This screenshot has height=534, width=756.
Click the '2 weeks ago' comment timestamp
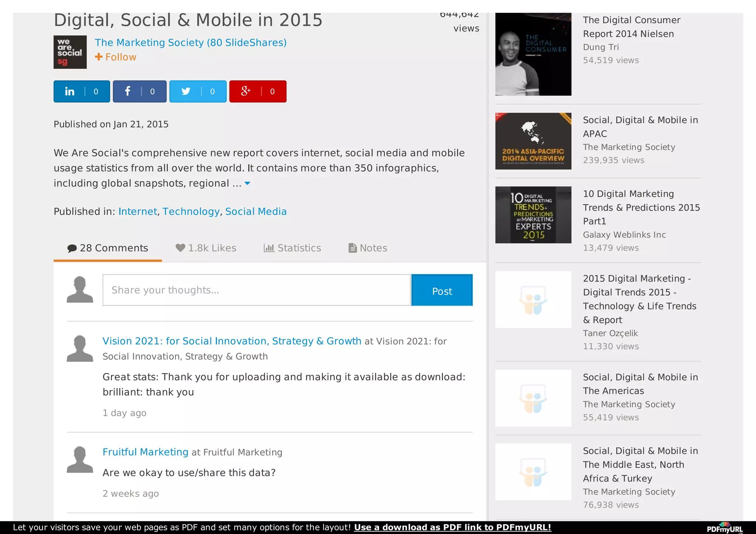[131, 494]
